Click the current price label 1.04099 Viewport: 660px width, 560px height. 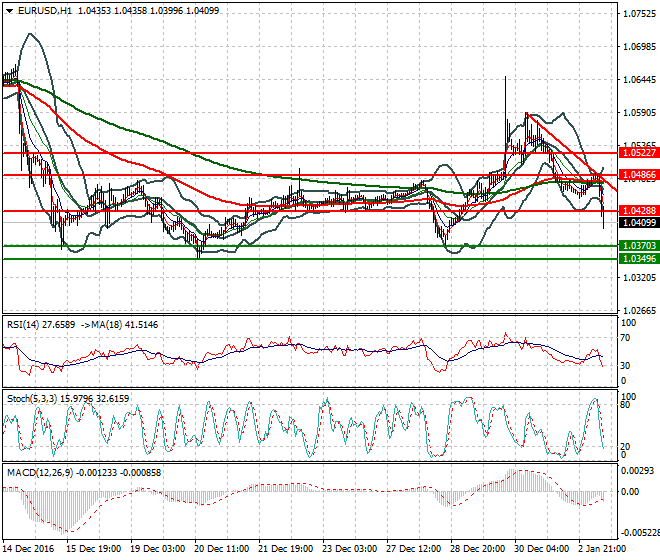click(x=639, y=222)
